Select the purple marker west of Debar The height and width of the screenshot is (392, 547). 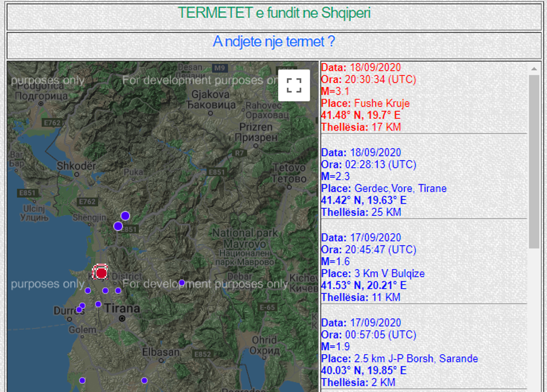[x=181, y=283]
